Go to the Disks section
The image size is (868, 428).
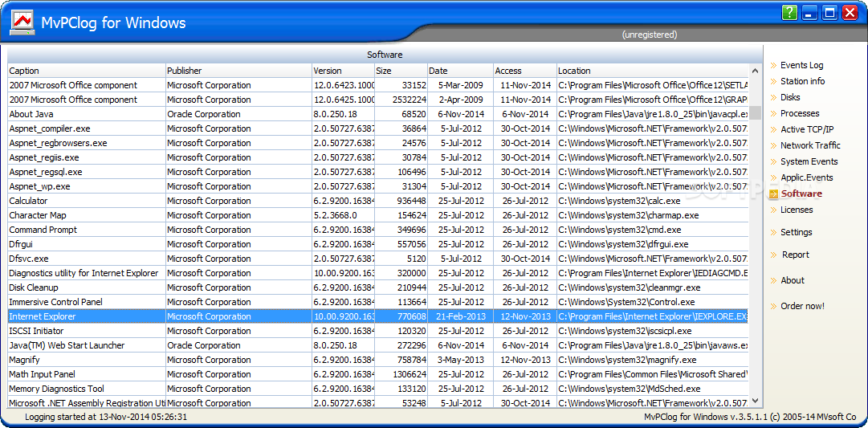point(790,97)
